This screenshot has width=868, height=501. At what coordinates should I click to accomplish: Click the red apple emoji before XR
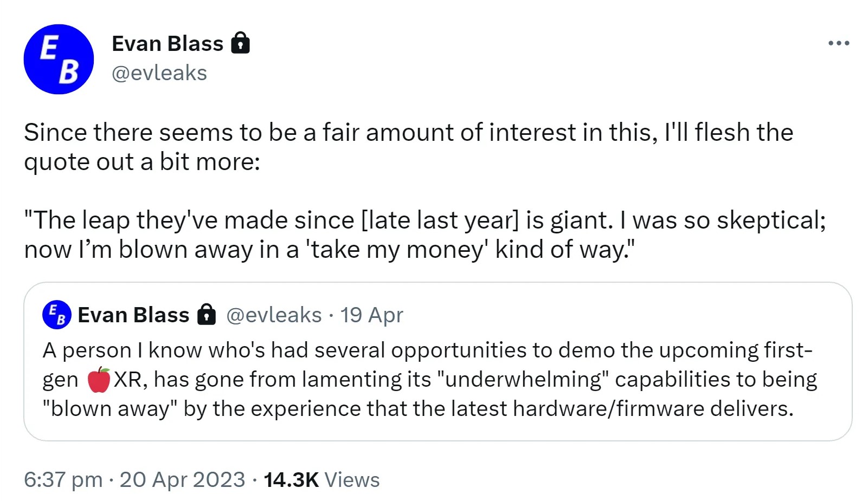(x=99, y=380)
